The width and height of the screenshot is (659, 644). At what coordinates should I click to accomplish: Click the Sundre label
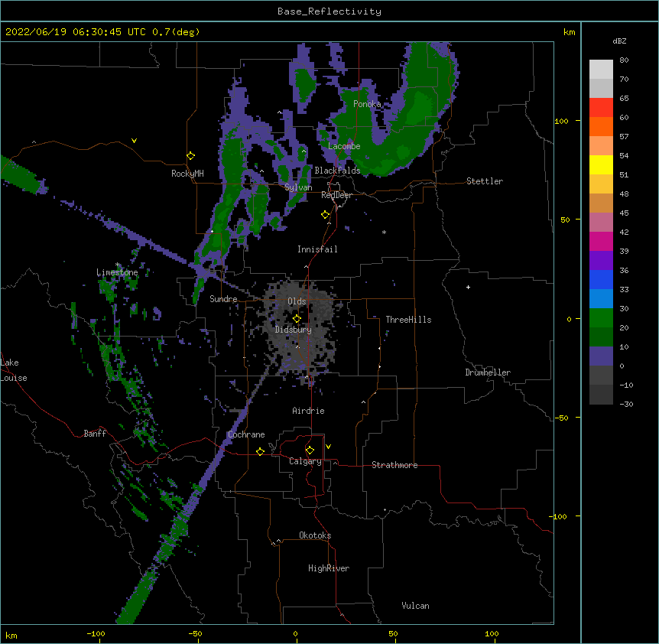pyautogui.click(x=223, y=299)
